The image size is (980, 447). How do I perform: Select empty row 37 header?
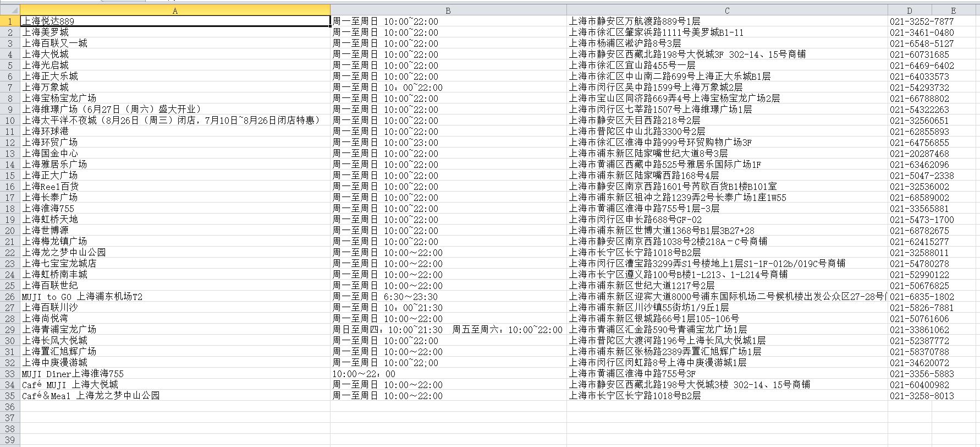(x=10, y=418)
